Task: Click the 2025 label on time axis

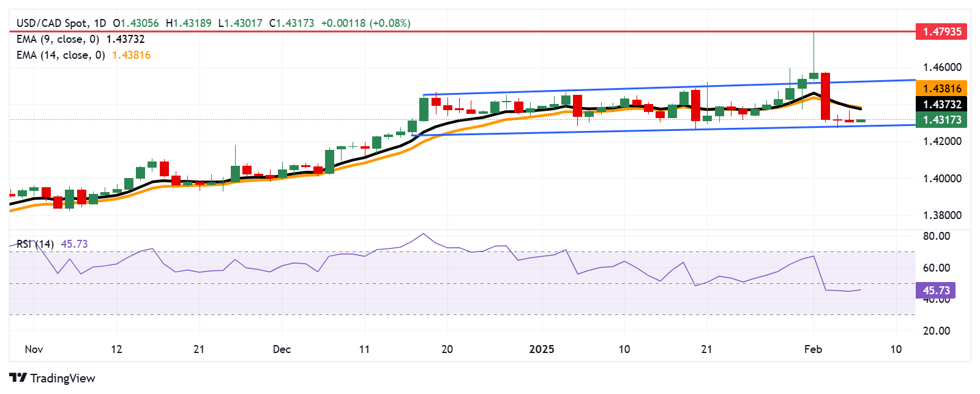Action: coord(541,349)
